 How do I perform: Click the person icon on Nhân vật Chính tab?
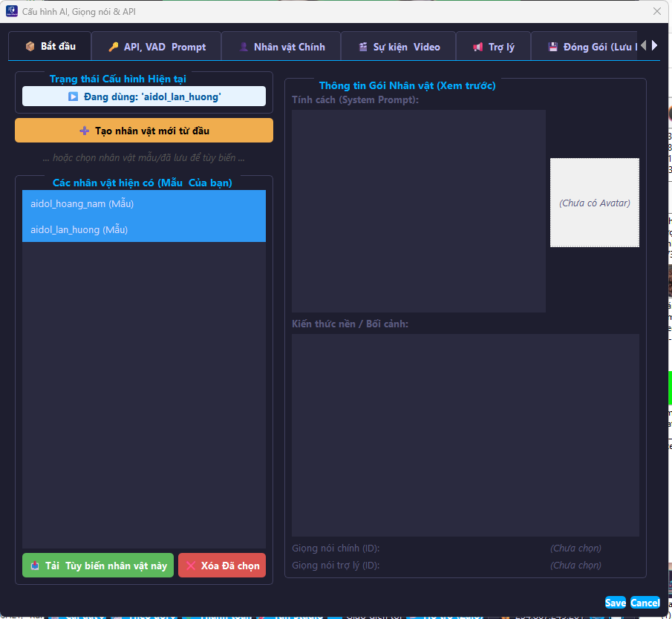(x=244, y=47)
